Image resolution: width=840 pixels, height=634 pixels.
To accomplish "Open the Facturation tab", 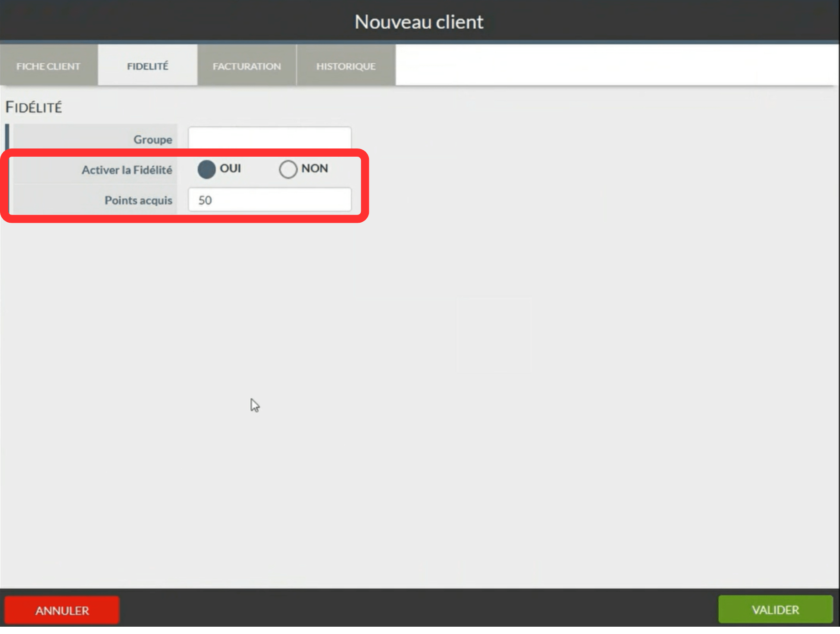I will pos(246,66).
